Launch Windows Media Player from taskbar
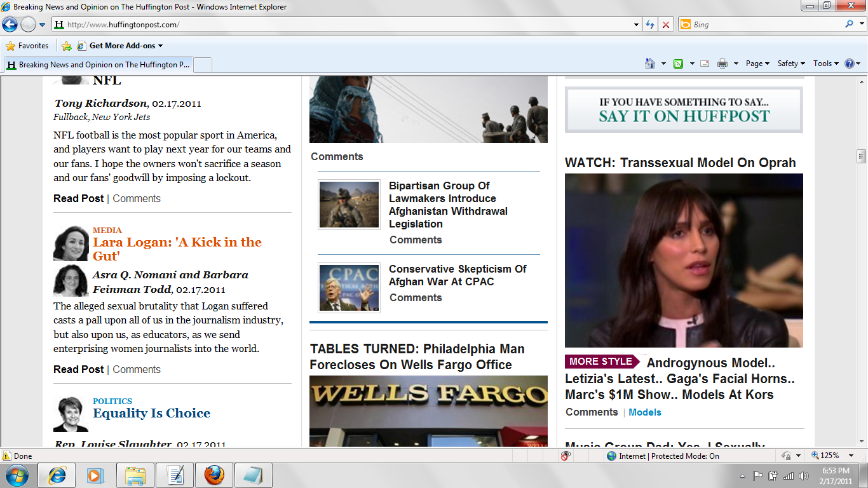 [95, 475]
